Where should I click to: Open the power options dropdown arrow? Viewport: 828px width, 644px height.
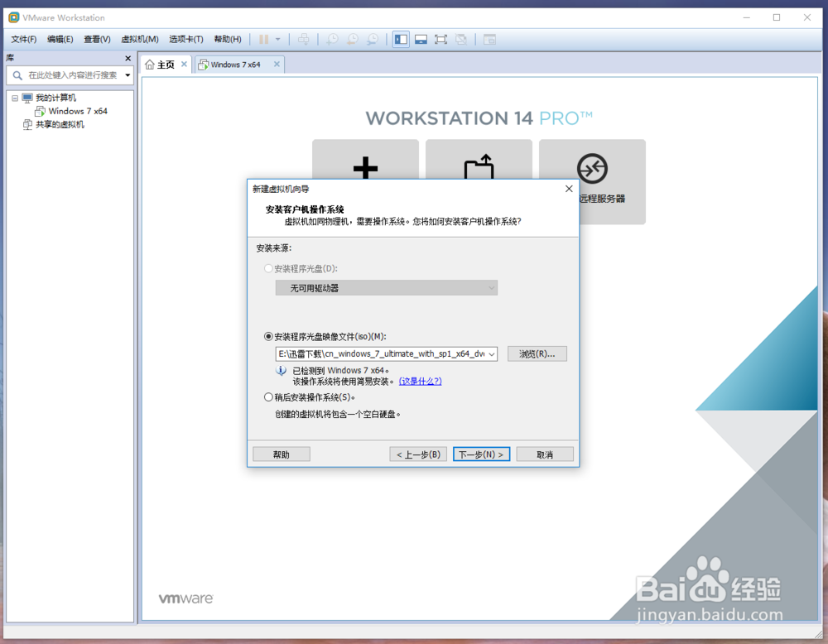click(x=277, y=39)
